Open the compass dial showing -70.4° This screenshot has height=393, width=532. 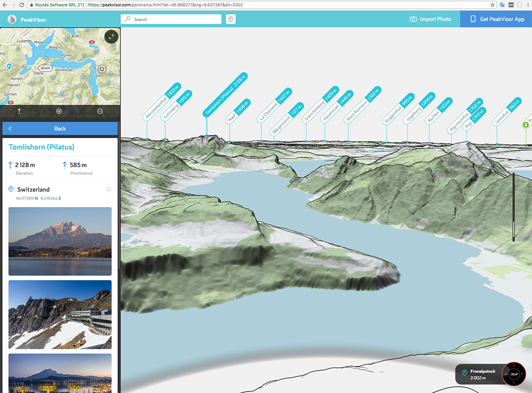coord(514,374)
